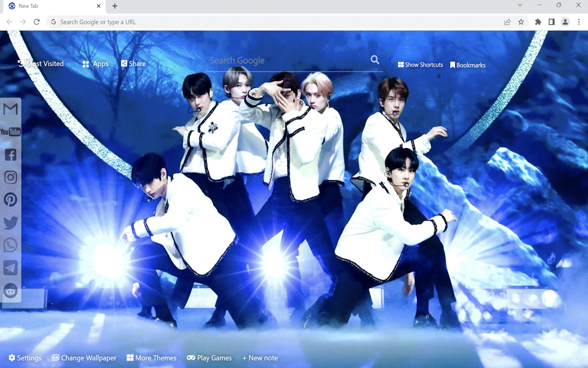Open YouTube from the sidebar
The width and height of the screenshot is (588, 368).
(10, 132)
